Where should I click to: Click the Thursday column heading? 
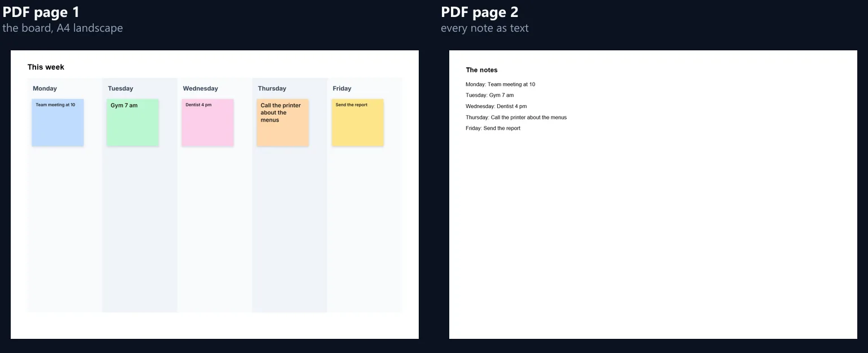click(272, 89)
